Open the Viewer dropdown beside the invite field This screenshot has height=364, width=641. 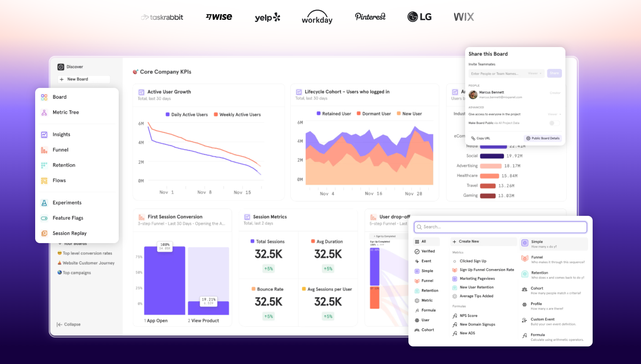click(x=534, y=73)
